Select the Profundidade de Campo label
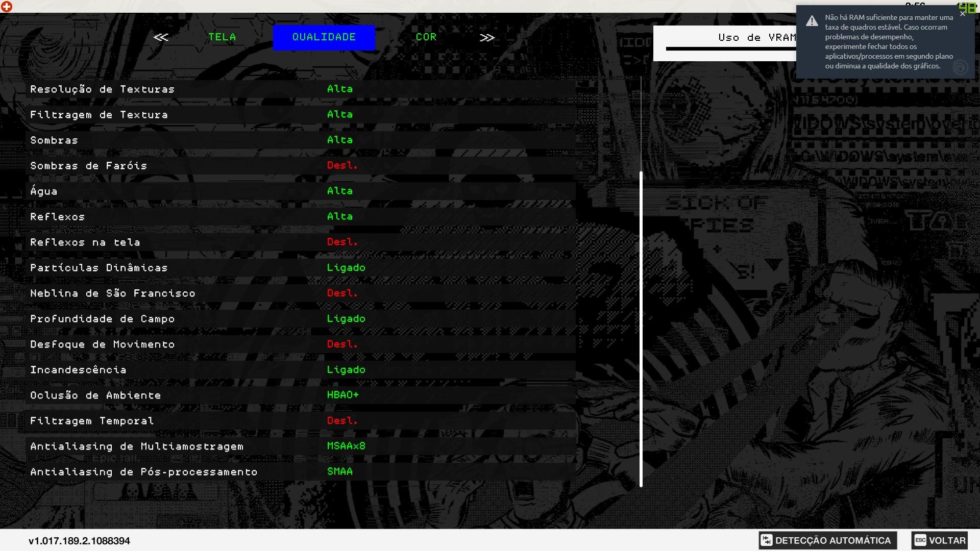Image resolution: width=980 pixels, height=551 pixels. pyautogui.click(x=103, y=319)
